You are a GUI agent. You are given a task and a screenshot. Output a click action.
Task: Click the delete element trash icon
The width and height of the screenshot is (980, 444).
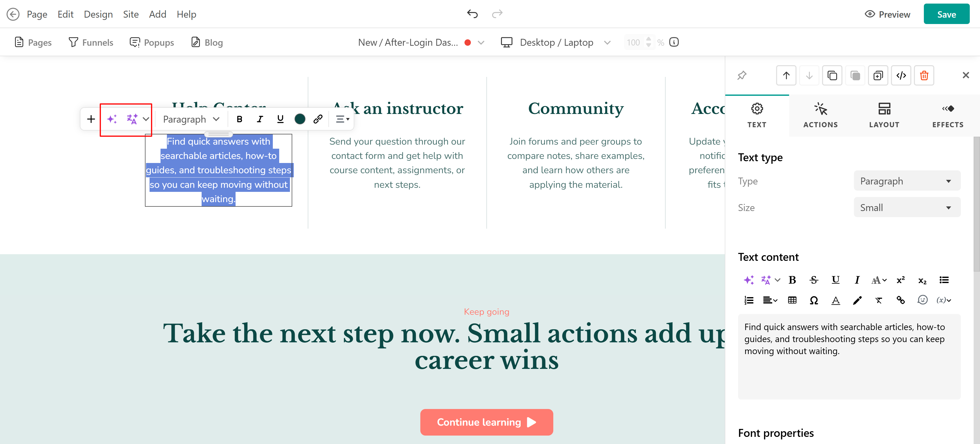[x=924, y=75]
